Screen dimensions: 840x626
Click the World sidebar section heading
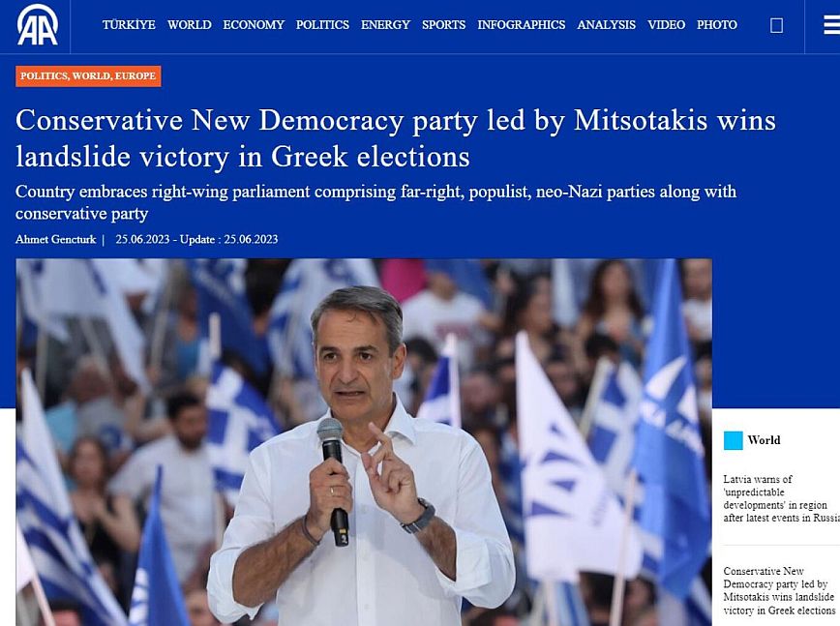[764, 440]
